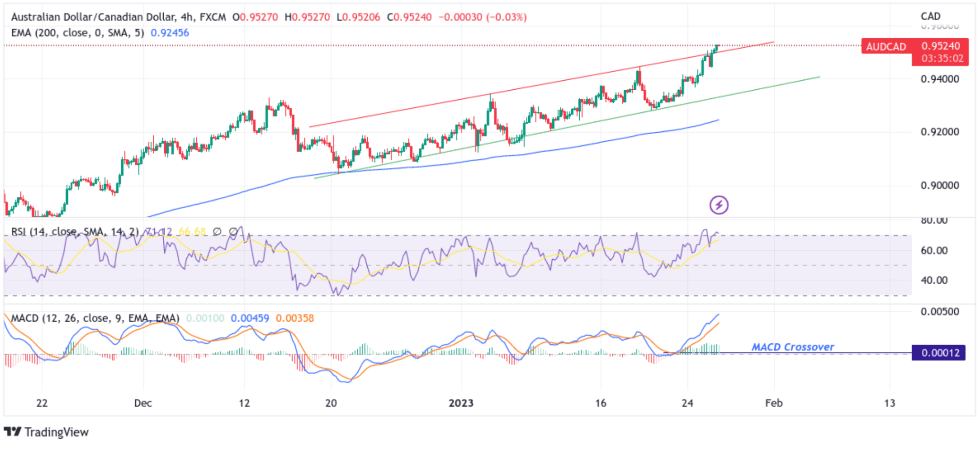Screen dimensions: 980x455
Task: Click the 2023 date label on time axis
Action: [x=461, y=403]
